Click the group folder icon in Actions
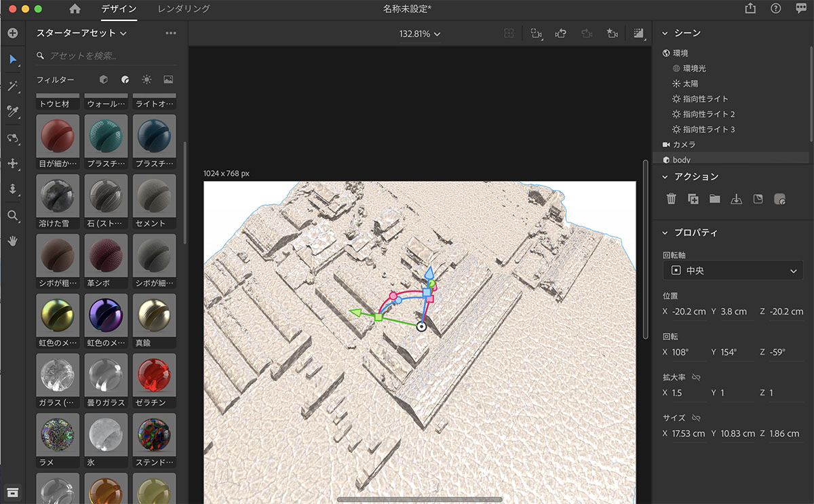Image resolution: width=814 pixels, height=504 pixels. [x=715, y=199]
